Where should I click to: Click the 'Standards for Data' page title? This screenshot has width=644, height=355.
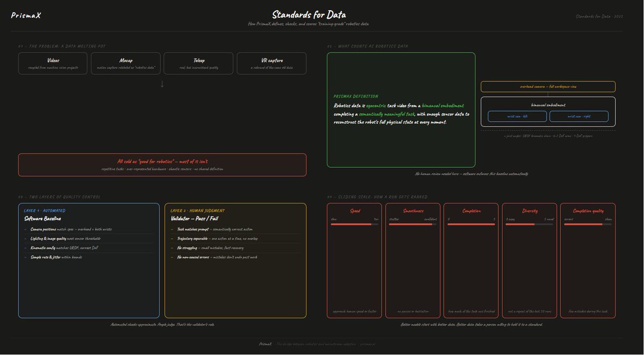(x=309, y=14)
